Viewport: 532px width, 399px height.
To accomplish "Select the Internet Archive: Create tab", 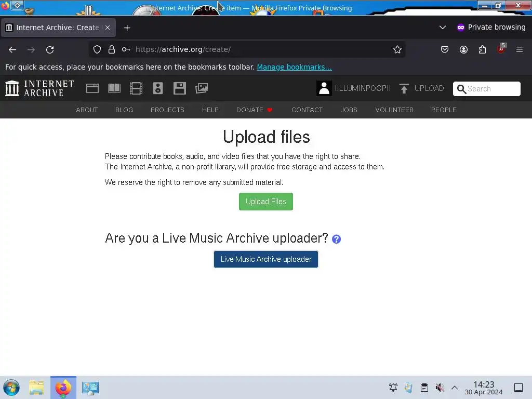I will click(58, 28).
